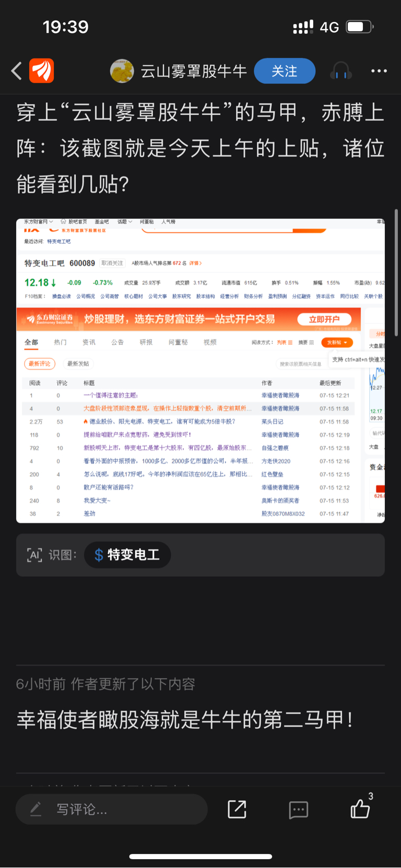Tap the battery status icon
401x868 pixels.
(359, 27)
